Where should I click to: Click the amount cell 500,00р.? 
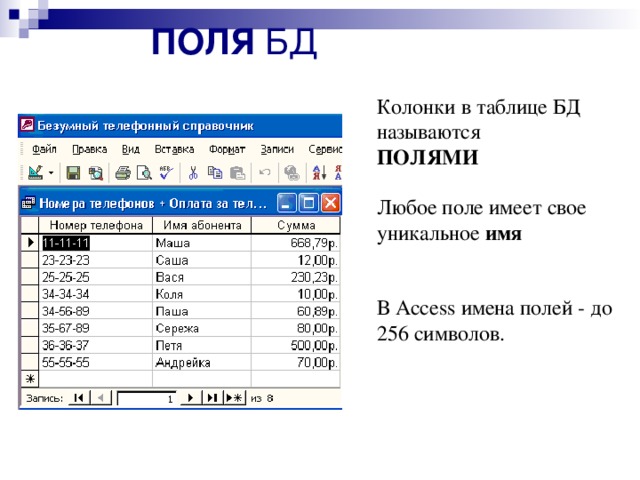click(296, 345)
